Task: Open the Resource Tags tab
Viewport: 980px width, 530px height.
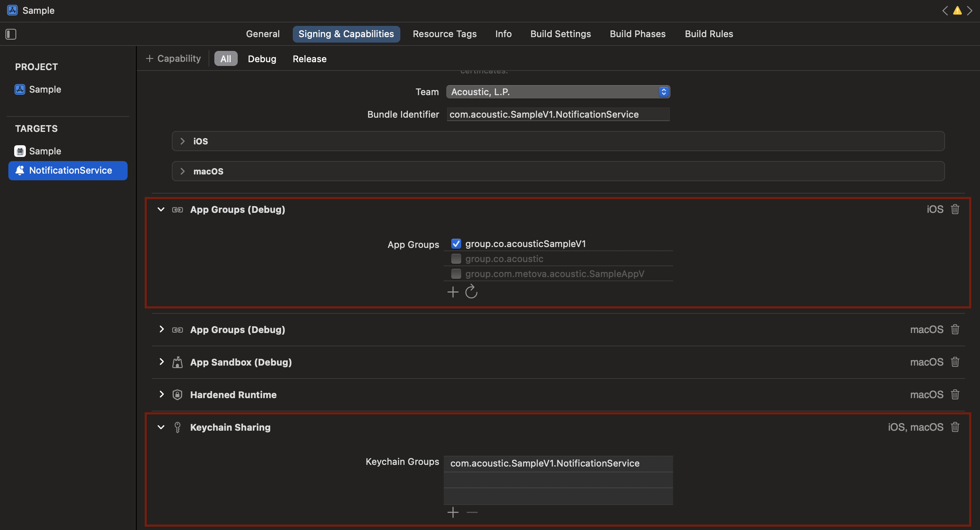Action: pyautogui.click(x=445, y=34)
